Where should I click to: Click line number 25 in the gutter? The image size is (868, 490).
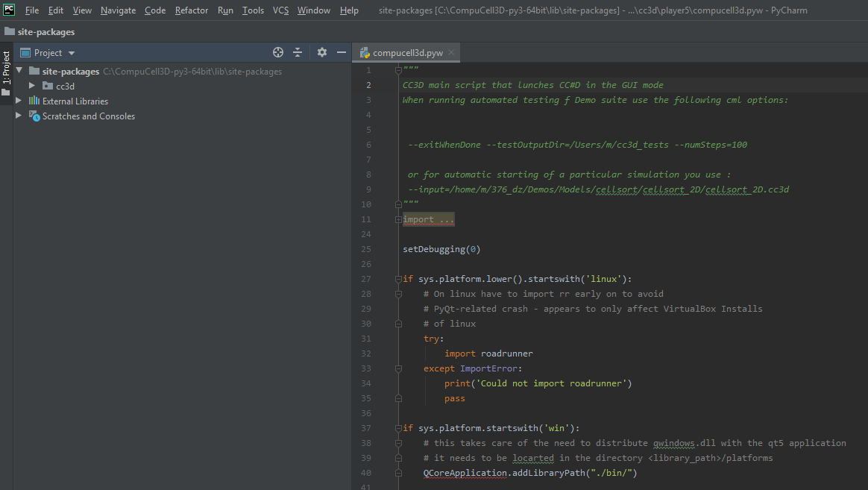click(x=366, y=249)
